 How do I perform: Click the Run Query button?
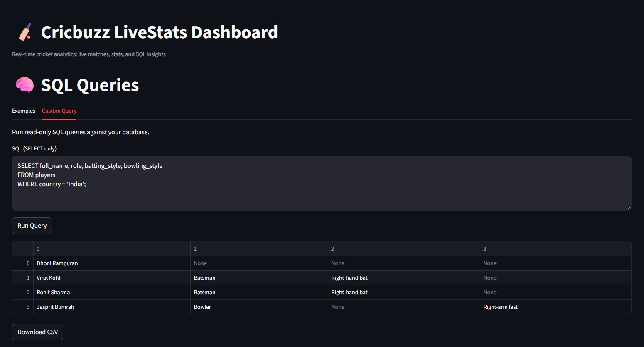click(32, 226)
